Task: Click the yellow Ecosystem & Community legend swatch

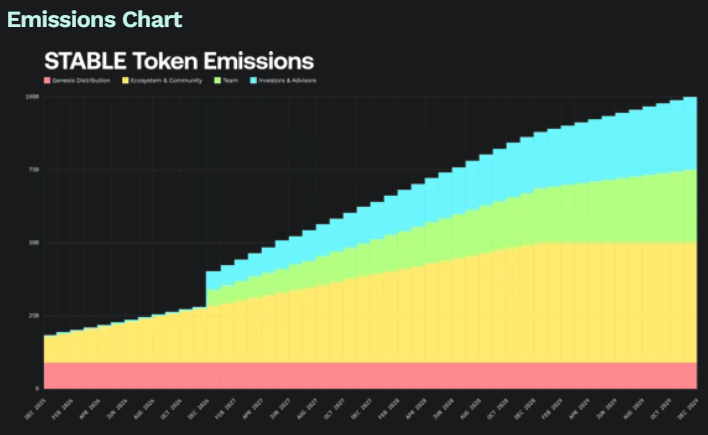Action: click(x=125, y=80)
